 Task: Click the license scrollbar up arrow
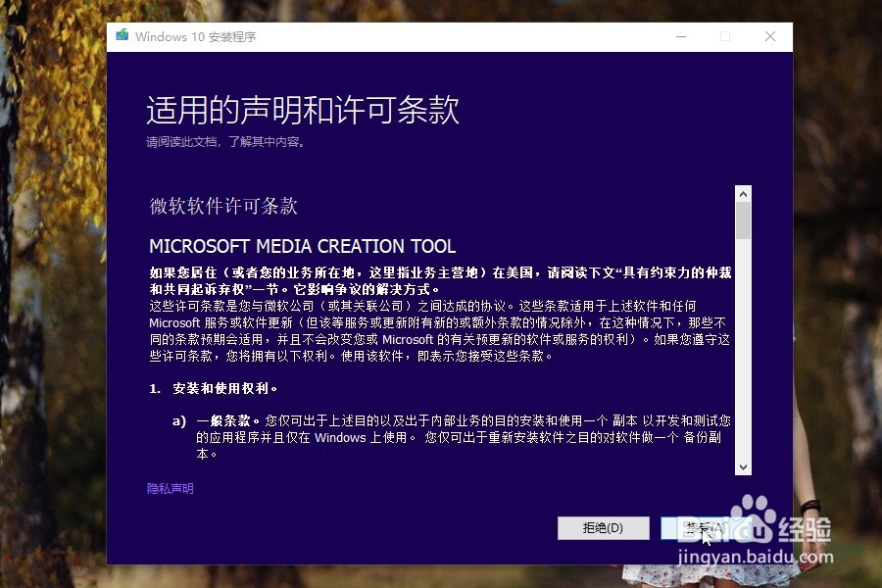(x=743, y=194)
